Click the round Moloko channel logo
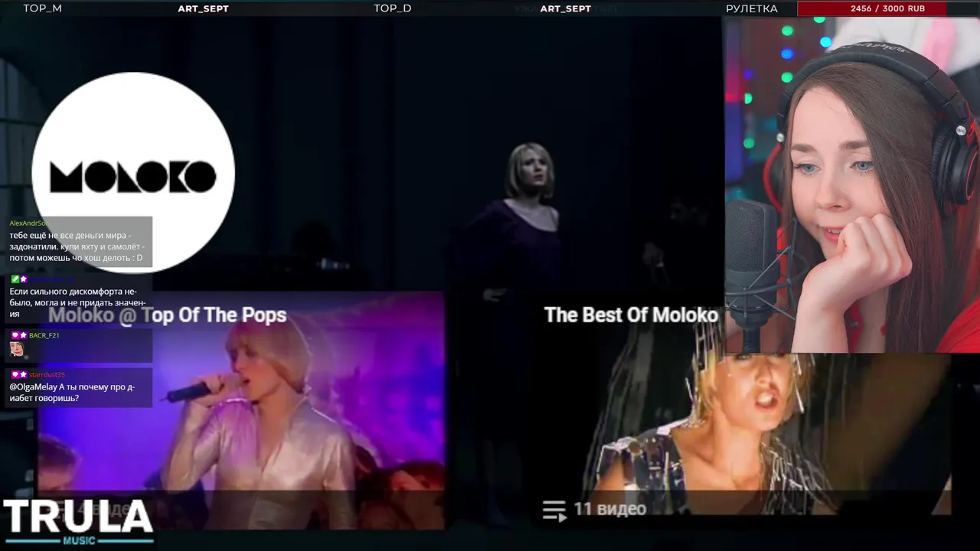The height and width of the screenshot is (551, 980). [x=133, y=172]
